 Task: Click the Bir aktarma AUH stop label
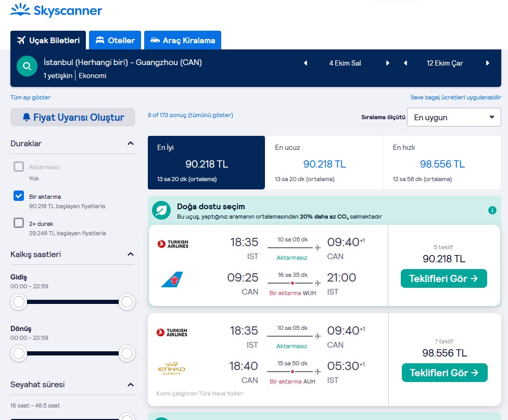(x=293, y=381)
